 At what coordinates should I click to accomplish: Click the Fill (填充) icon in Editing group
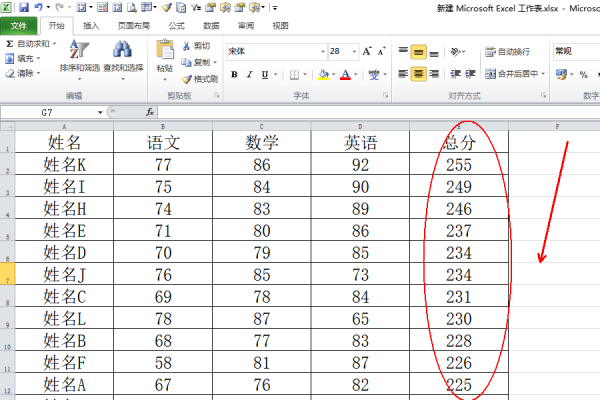point(10,59)
